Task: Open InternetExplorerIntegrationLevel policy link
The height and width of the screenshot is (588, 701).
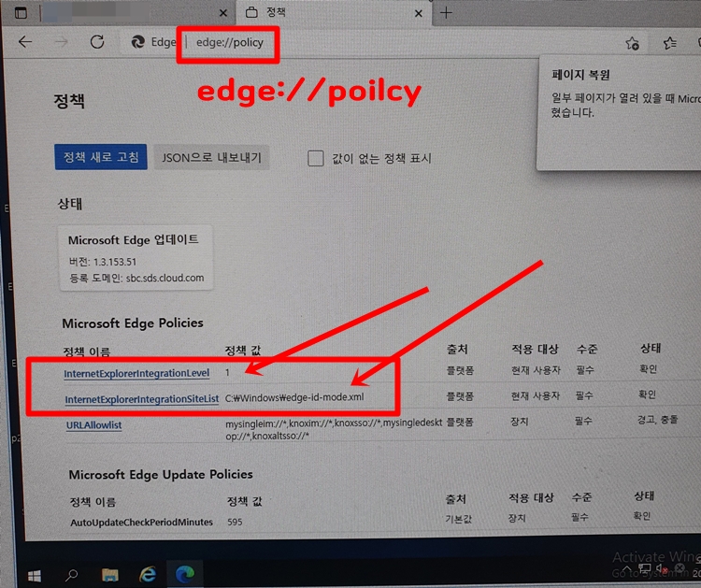Action: (136, 373)
